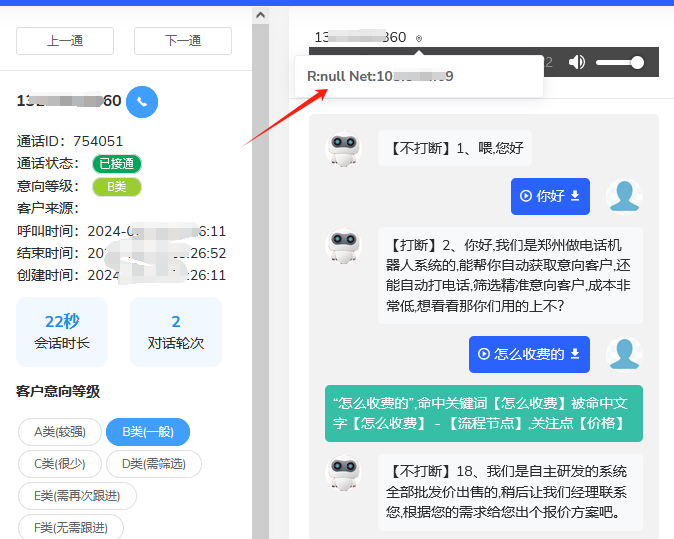Select intent level A类(较强)
The height and width of the screenshot is (539, 674).
click(x=60, y=432)
